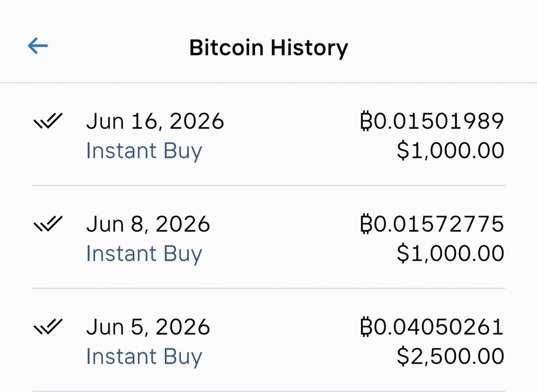This screenshot has width=537, height=392.
Task: Click the $2,500.00 value for Jun 5
Action: coord(451,357)
